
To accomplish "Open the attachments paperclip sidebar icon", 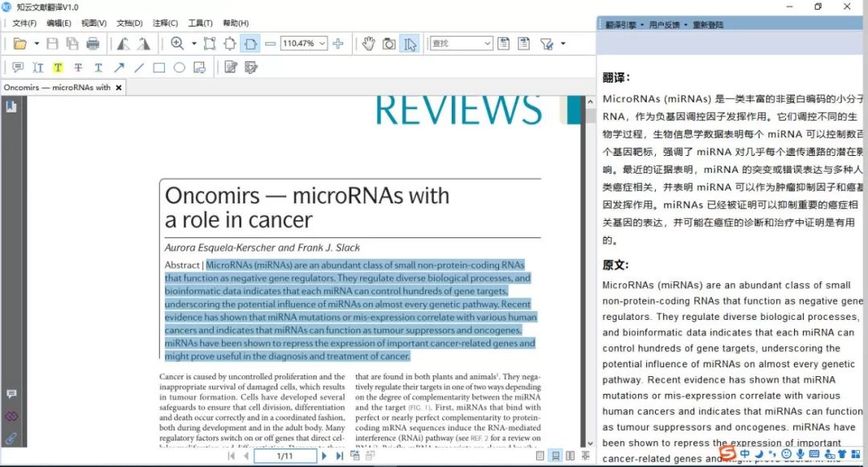I will 11,438.
